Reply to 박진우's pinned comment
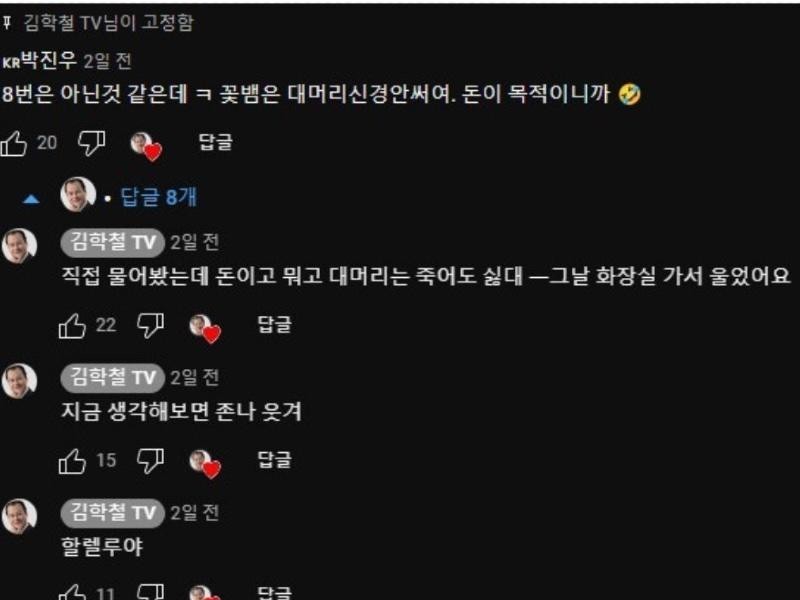This screenshot has height=600, width=800. [x=215, y=142]
